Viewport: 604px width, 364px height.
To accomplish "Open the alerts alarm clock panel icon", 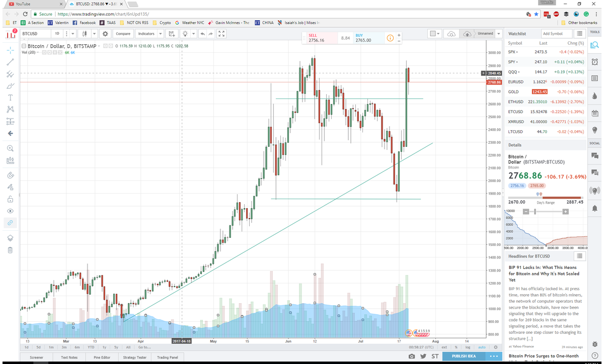I will pos(594,61).
